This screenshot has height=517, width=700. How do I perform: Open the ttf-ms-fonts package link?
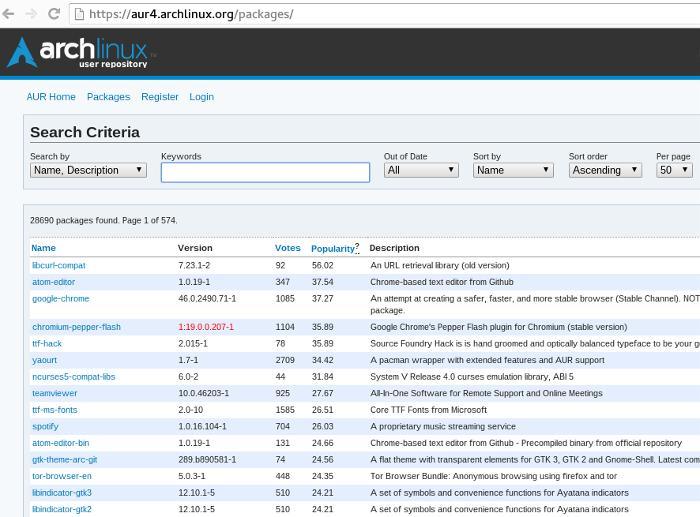click(x=54, y=410)
